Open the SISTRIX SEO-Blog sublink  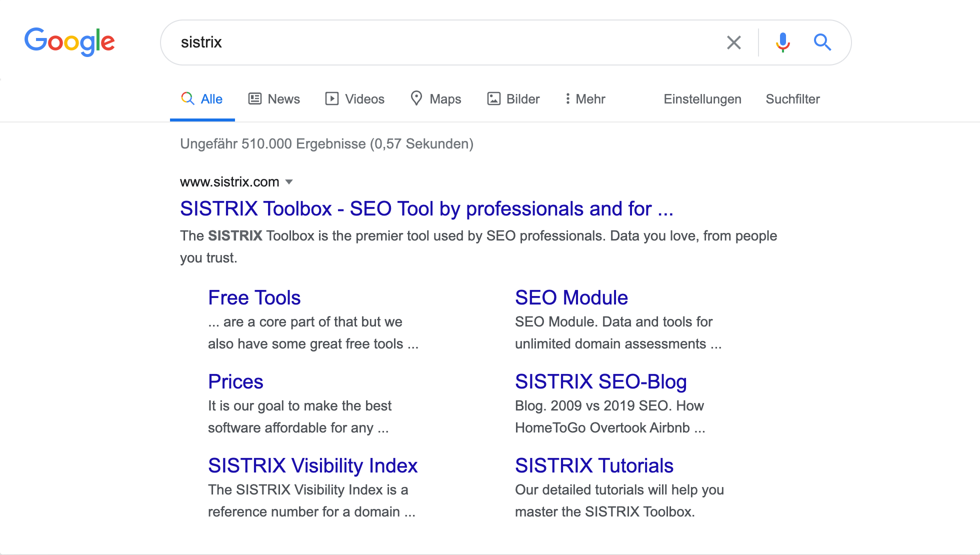click(x=600, y=382)
